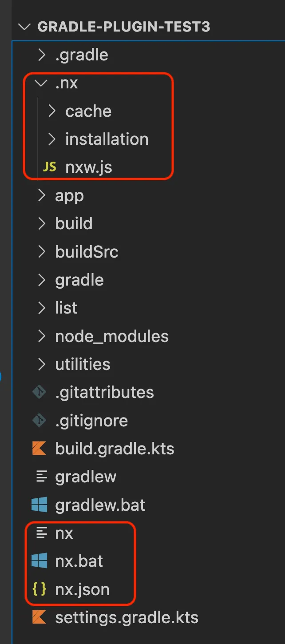Expand the buildSrc folder

tap(87, 252)
